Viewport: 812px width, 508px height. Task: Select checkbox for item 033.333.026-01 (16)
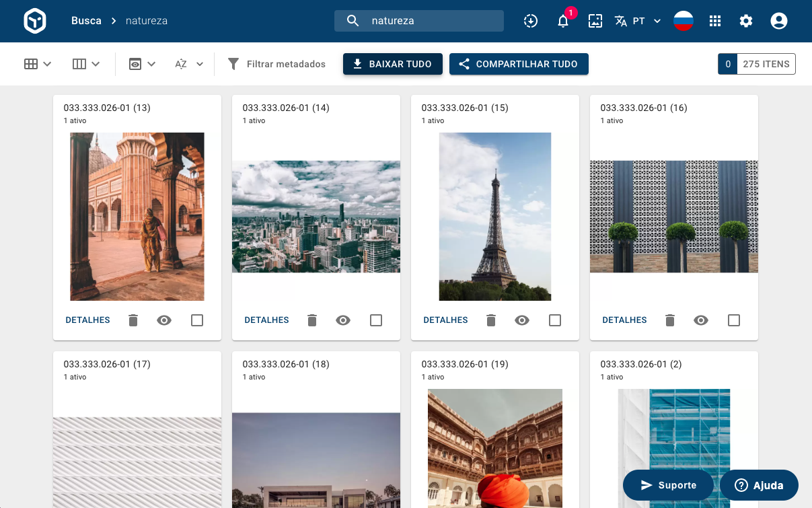pyautogui.click(x=734, y=320)
